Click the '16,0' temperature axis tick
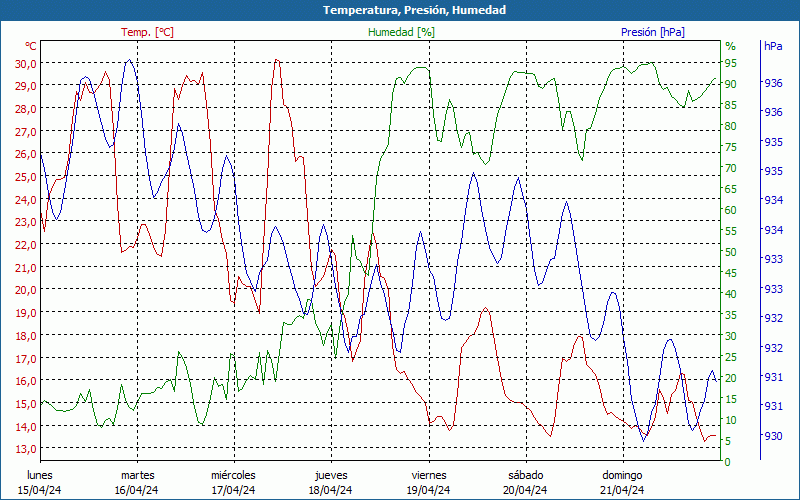800x500 pixels. 26,381
